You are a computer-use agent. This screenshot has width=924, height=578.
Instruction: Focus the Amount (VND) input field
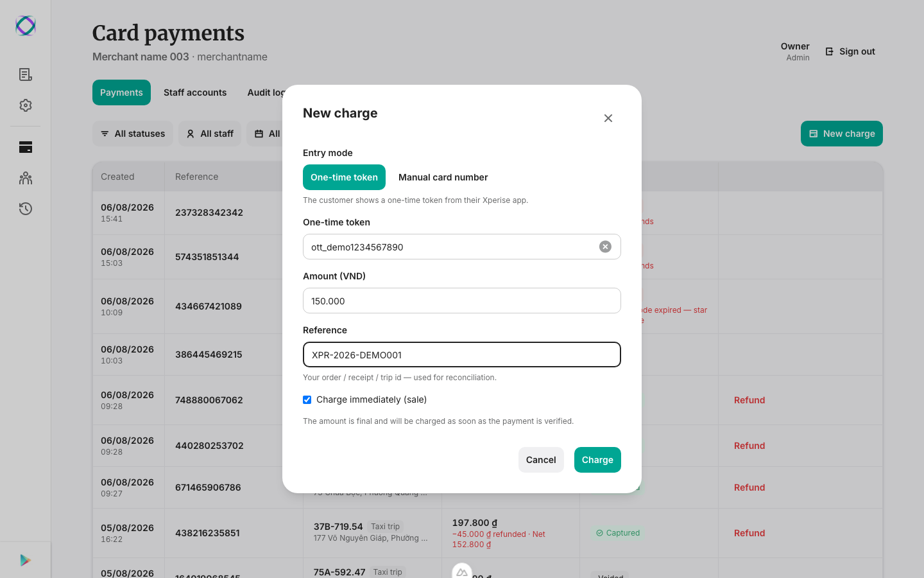462,301
